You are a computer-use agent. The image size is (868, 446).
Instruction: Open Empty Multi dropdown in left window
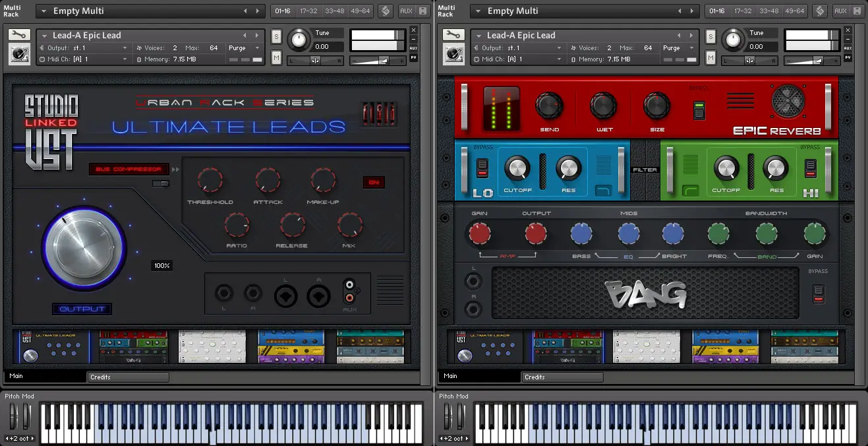[x=44, y=11]
